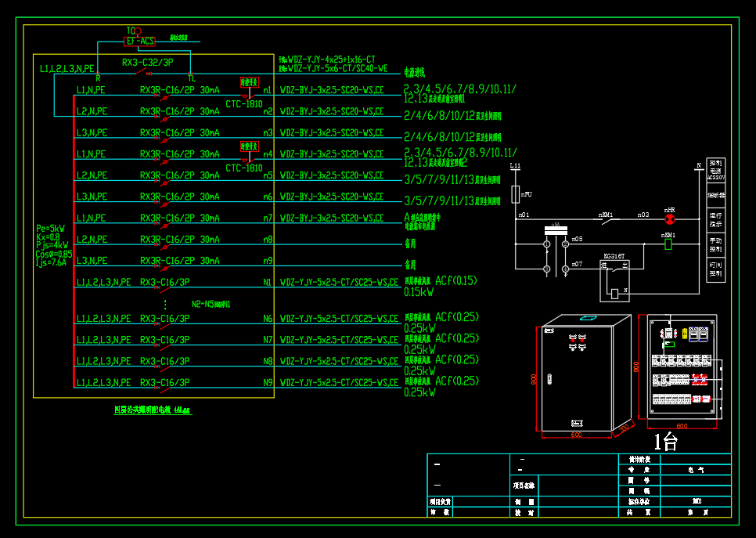Click the underlined distribution box title below the panel
This screenshot has height=538, width=756.
click(x=153, y=410)
